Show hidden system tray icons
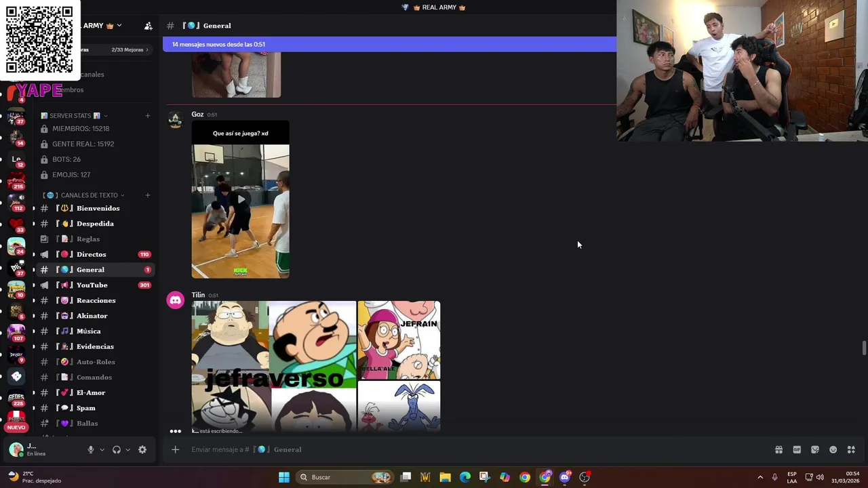The height and width of the screenshot is (488, 868). [x=760, y=477]
